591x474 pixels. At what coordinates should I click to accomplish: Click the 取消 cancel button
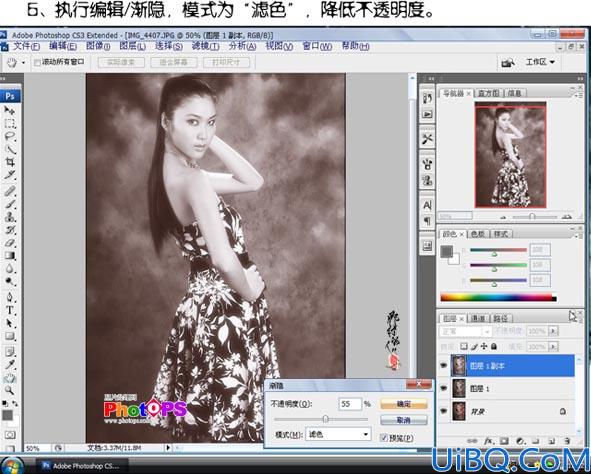pyautogui.click(x=404, y=420)
